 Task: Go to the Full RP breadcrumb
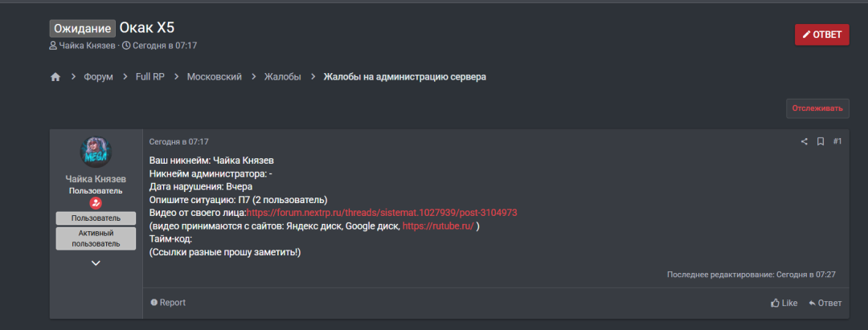tap(149, 77)
